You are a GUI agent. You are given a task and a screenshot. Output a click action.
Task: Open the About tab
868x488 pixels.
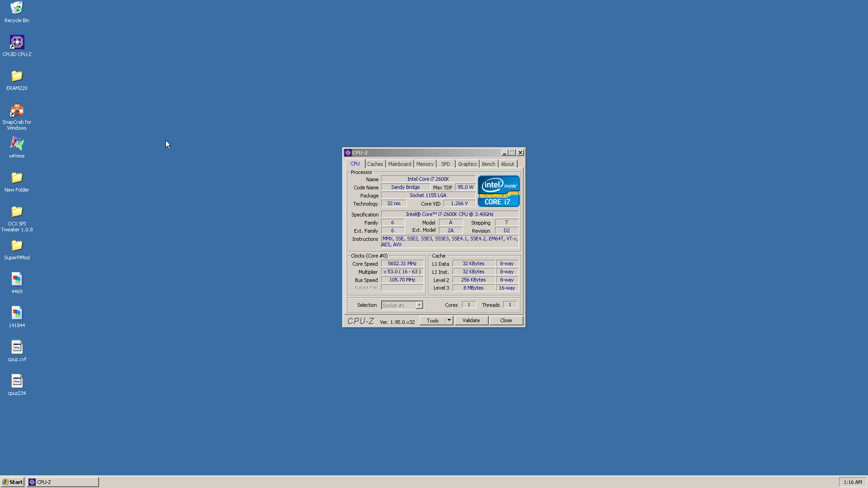tap(507, 164)
